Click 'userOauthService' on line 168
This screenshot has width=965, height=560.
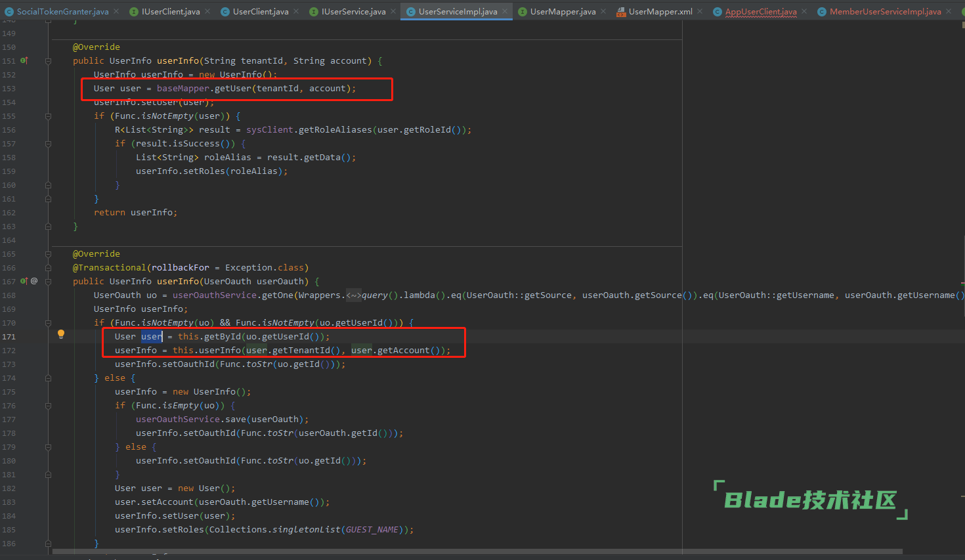[x=215, y=295]
